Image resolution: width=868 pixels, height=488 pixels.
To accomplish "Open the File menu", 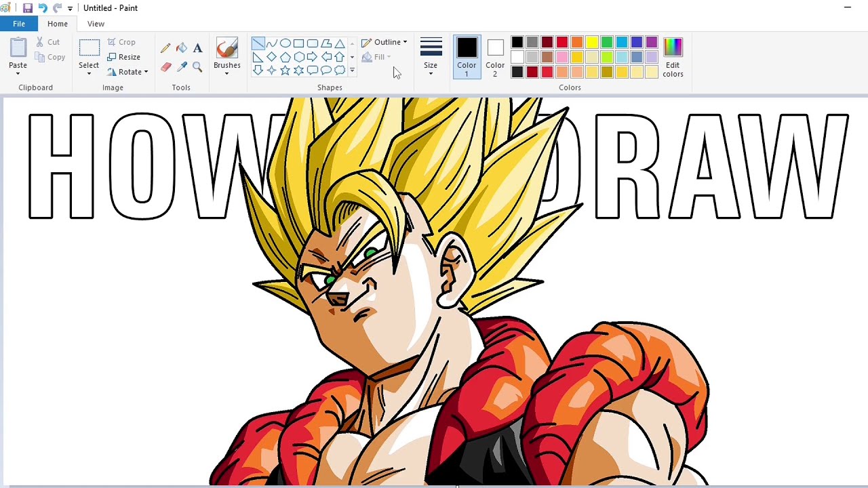I will point(19,24).
